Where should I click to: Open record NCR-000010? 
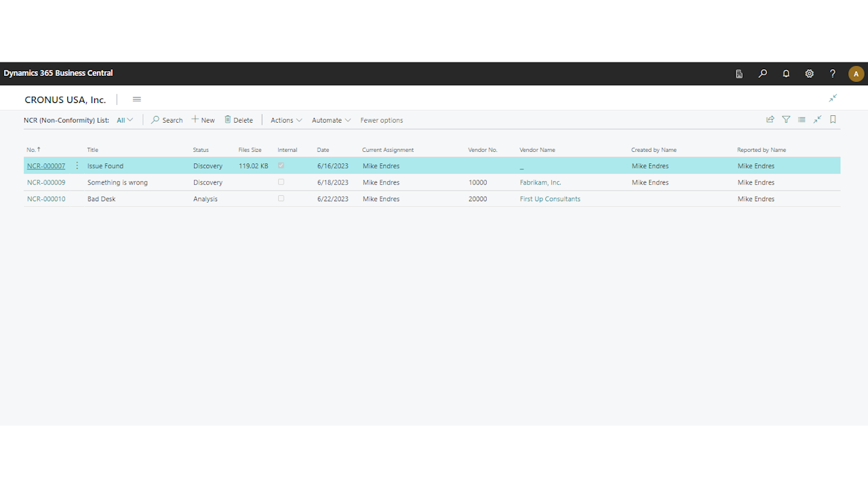(46, 199)
